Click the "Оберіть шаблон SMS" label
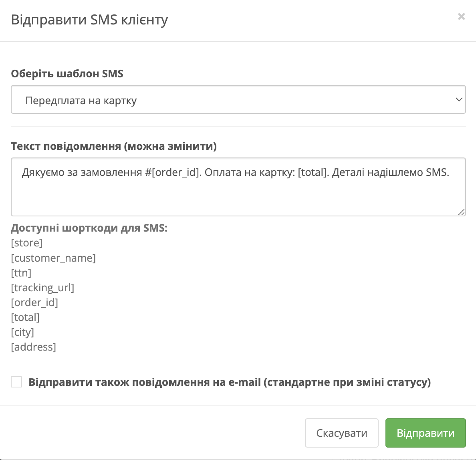 click(x=67, y=74)
